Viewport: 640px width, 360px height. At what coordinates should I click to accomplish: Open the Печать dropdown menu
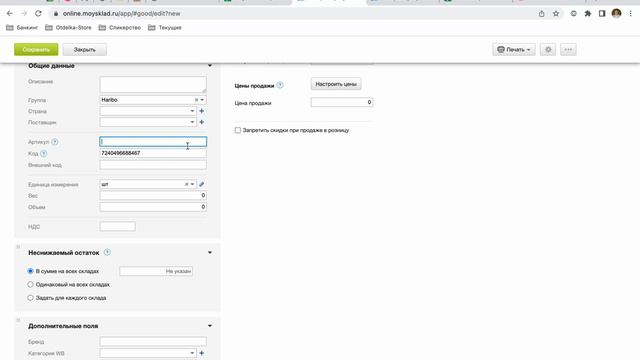click(x=514, y=49)
